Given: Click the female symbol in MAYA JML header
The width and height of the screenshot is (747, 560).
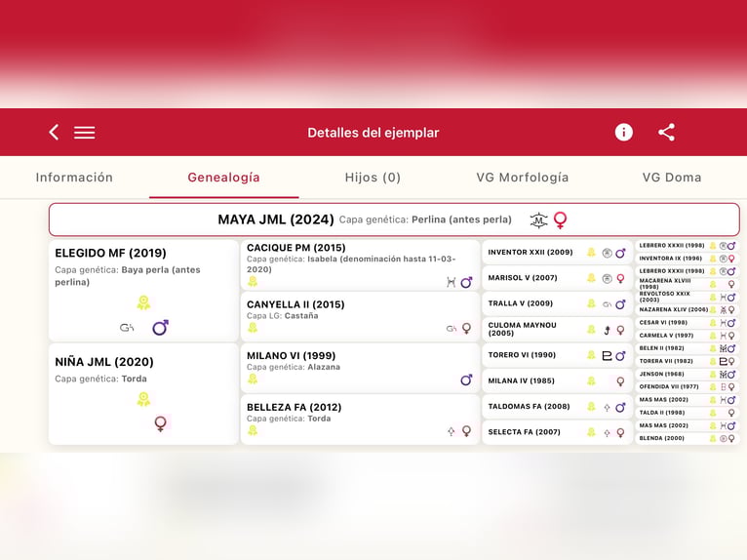Looking at the screenshot, I should click(x=560, y=220).
